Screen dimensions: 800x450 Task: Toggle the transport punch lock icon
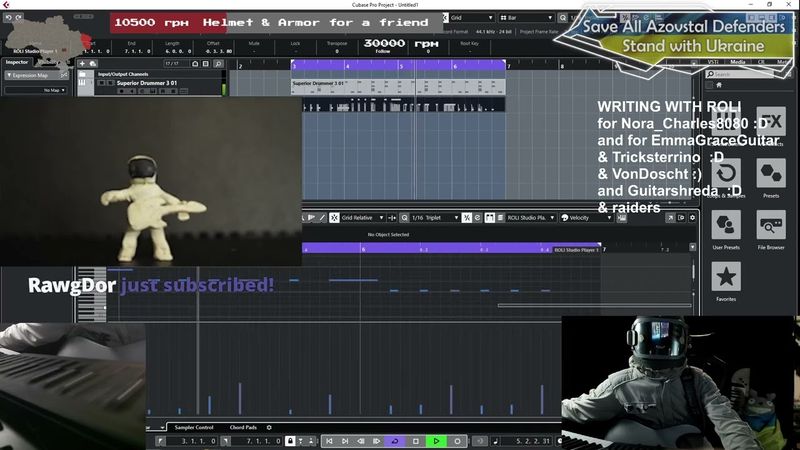(290, 441)
